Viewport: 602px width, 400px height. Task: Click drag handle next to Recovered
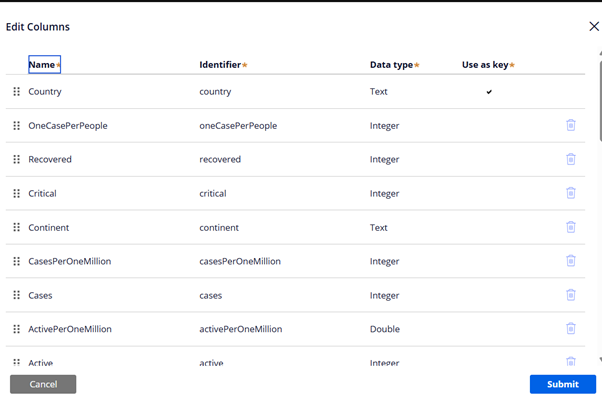pos(17,159)
